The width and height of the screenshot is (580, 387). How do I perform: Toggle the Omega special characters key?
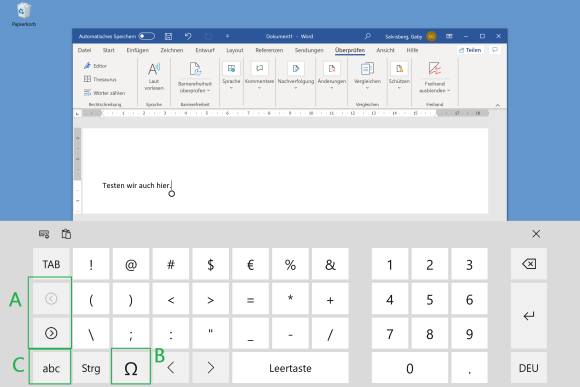coord(131,368)
